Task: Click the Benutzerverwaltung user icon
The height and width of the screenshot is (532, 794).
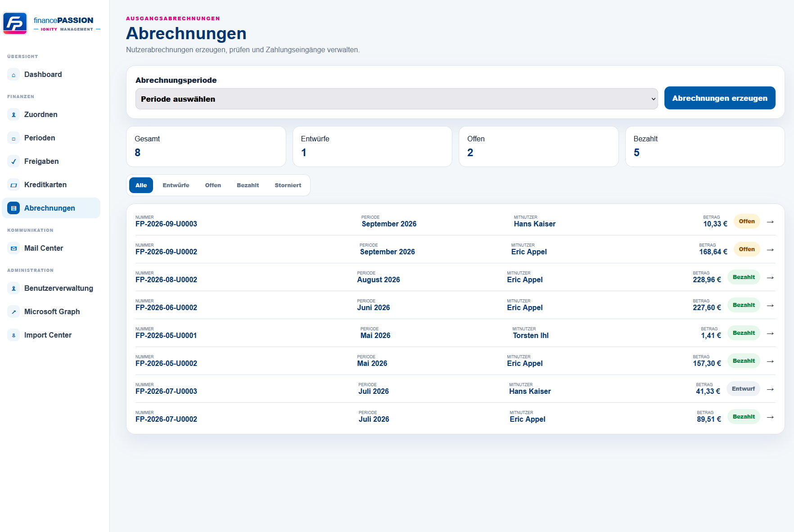Action: 14,289
